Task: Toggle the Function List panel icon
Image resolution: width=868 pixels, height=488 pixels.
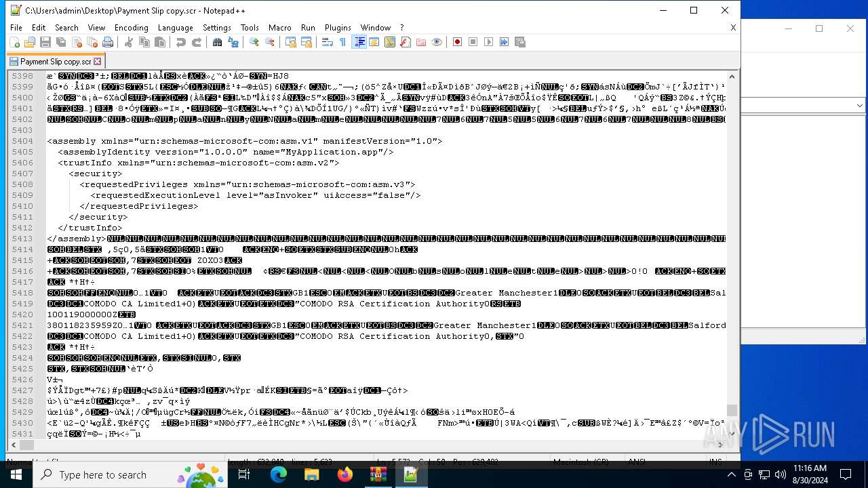Action: [x=406, y=42]
